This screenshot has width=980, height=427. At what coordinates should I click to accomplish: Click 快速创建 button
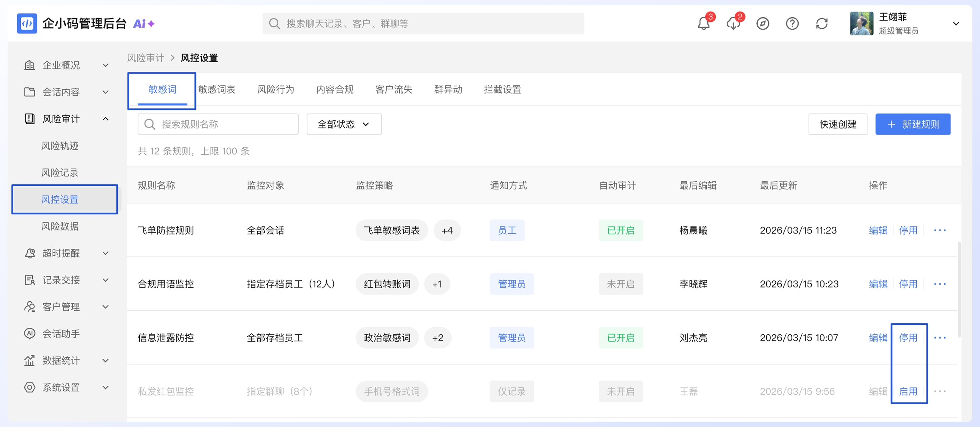(x=838, y=124)
